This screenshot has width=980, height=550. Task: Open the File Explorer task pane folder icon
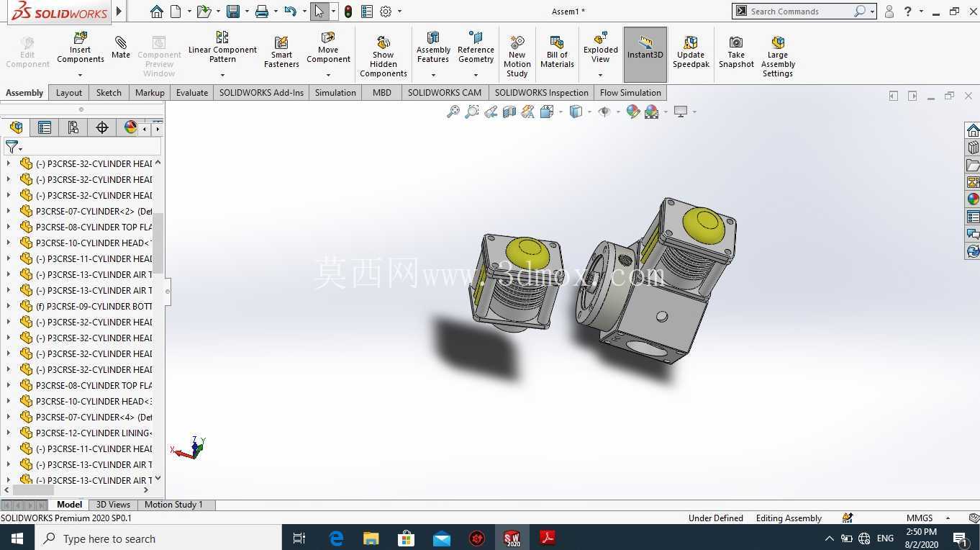pyautogui.click(x=973, y=165)
